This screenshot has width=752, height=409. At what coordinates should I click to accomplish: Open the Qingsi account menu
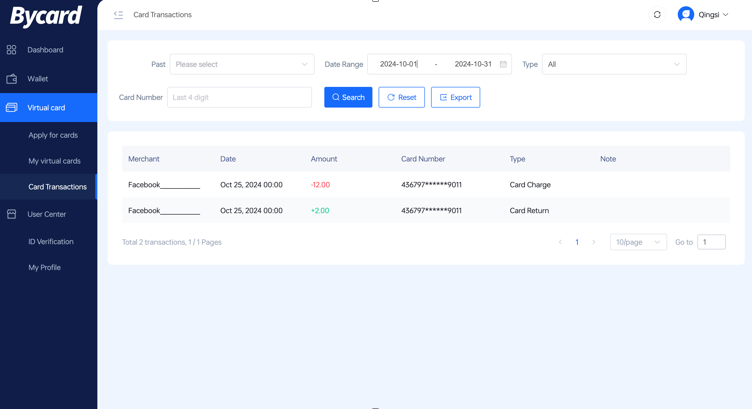pos(712,15)
